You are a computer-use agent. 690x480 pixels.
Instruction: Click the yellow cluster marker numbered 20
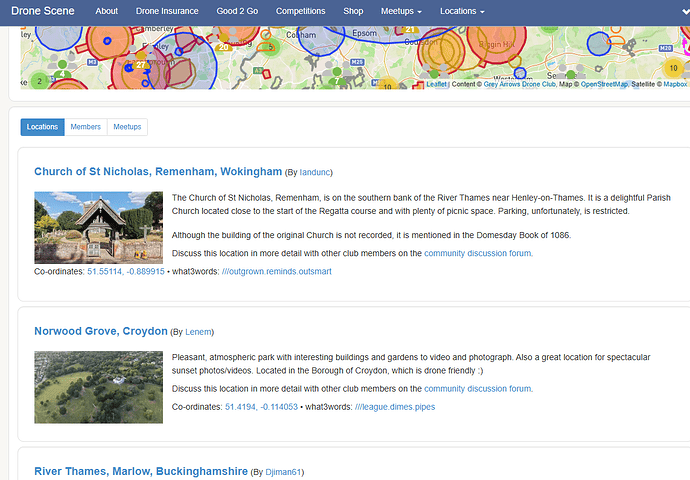coord(224,47)
